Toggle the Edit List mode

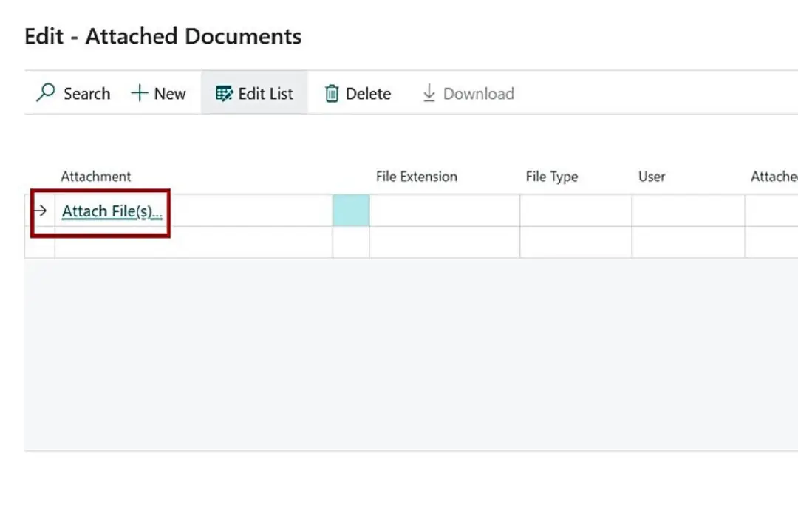(254, 93)
